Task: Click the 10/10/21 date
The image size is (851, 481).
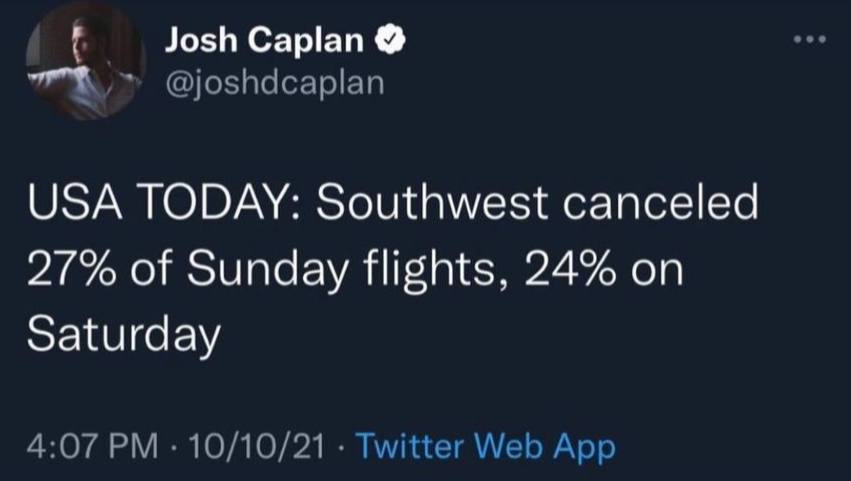Action: [257, 446]
